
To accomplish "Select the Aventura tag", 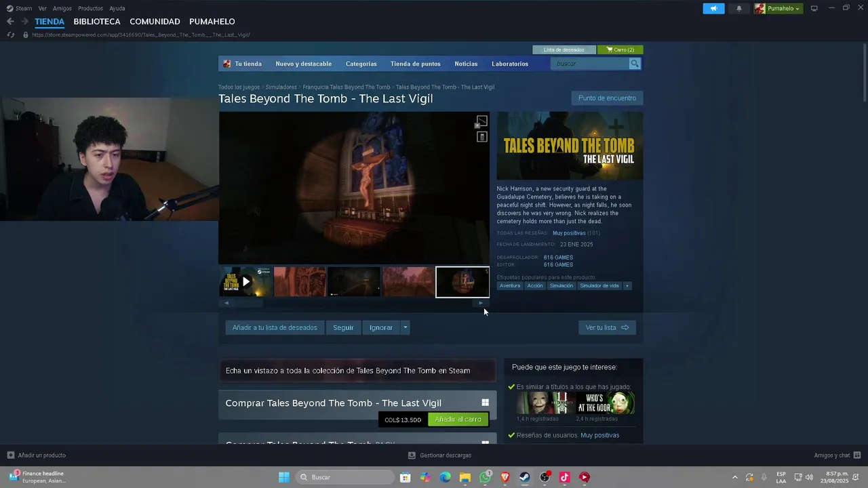I will 510,286.
